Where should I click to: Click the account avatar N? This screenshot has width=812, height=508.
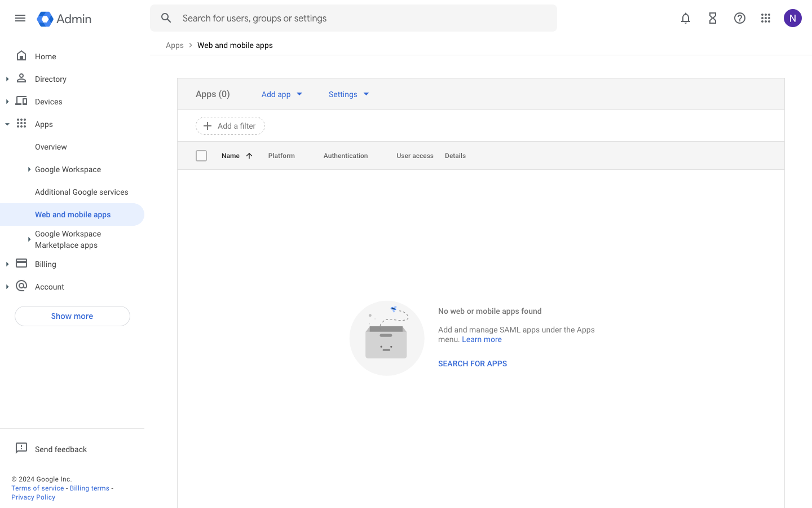point(792,18)
